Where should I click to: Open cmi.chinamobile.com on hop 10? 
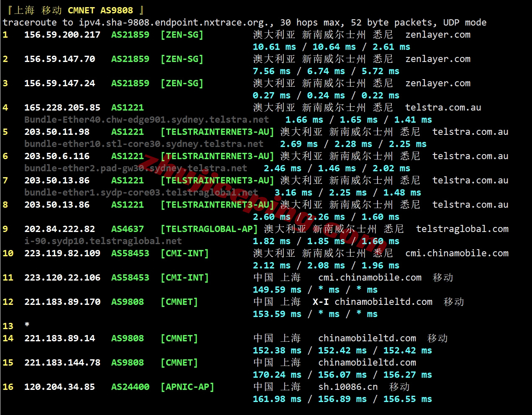coord(457,253)
